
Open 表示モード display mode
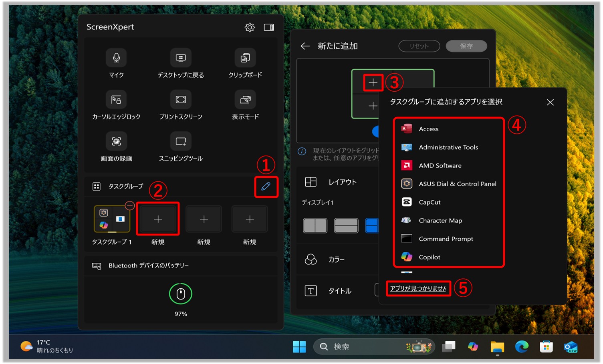pyautogui.click(x=245, y=99)
